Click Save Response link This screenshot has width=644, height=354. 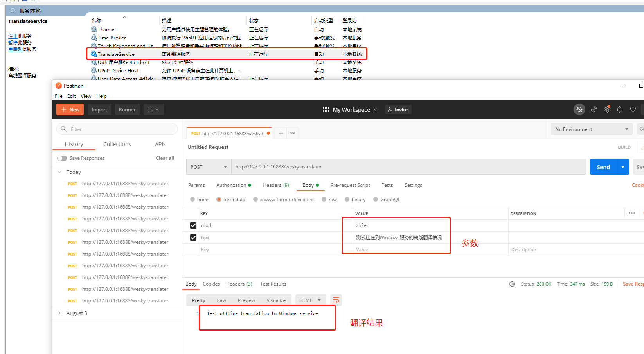633,284
